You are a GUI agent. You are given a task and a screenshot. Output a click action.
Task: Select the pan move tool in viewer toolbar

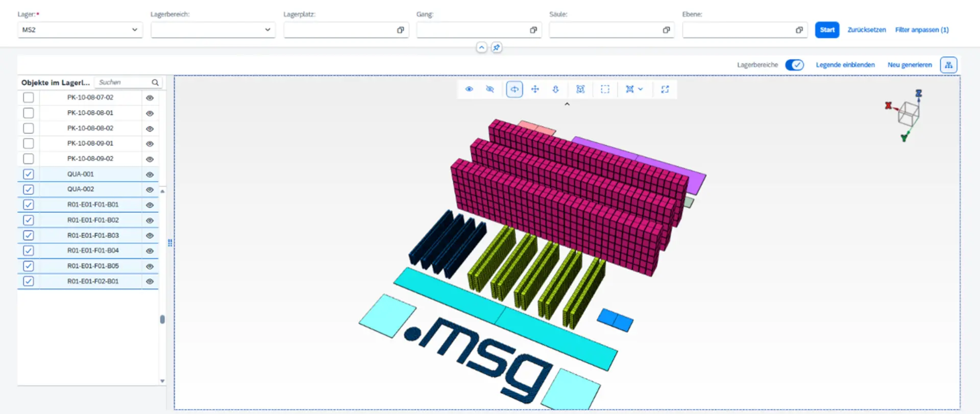pyautogui.click(x=535, y=89)
